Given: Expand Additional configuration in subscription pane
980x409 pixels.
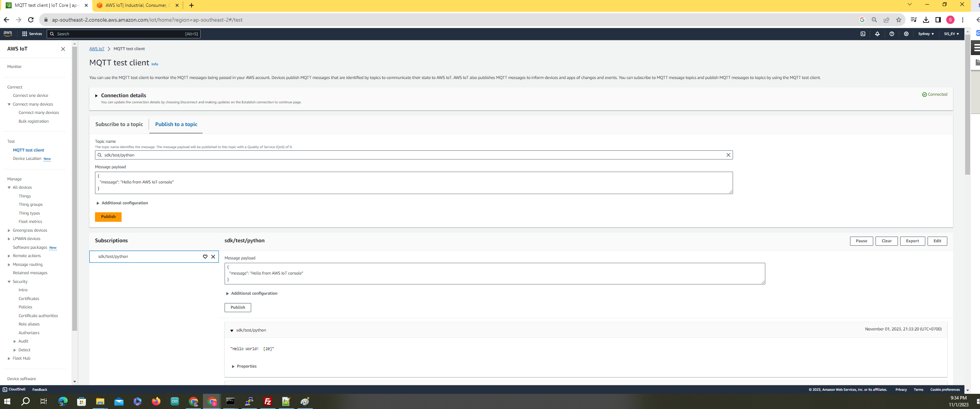Looking at the screenshot, I should coord(252,294).
